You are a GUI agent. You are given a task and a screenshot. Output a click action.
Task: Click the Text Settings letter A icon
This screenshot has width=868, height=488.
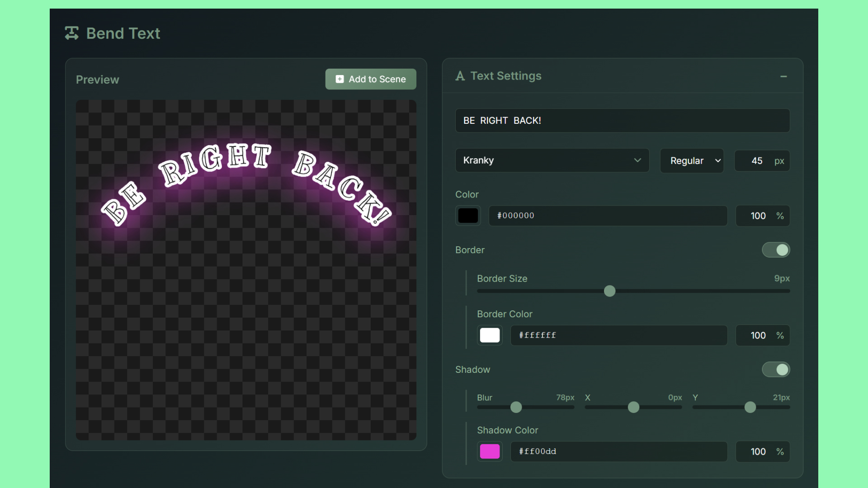coord(460,76)
